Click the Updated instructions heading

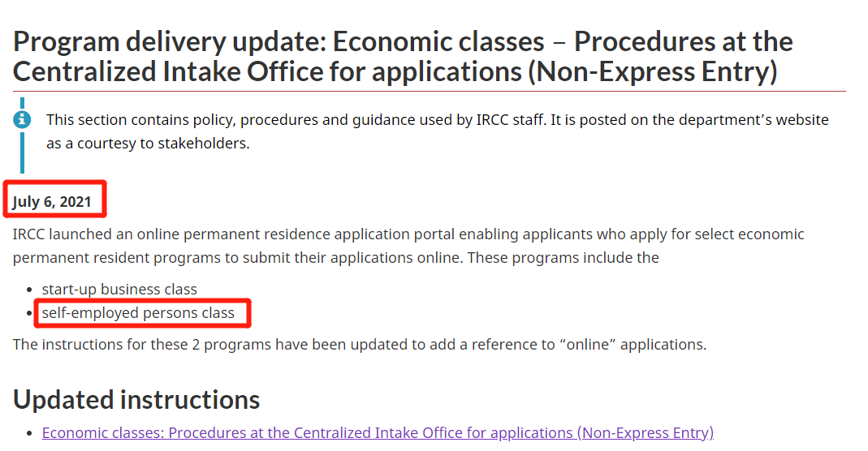(136, 400)
